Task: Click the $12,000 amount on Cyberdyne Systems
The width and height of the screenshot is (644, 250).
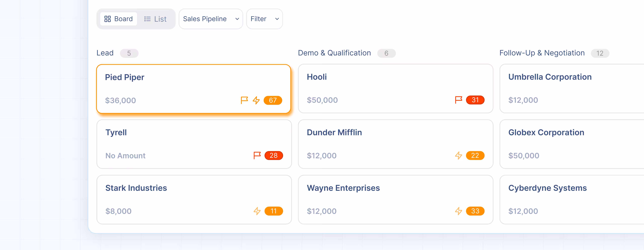Action: (x=523, y=211)
